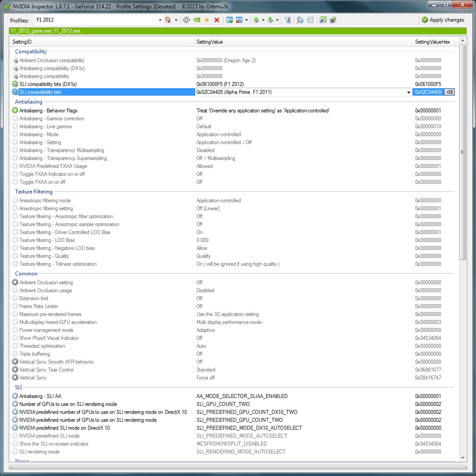Click the 0x061000F5 (F1 2012) value

[x=220, y=84]
